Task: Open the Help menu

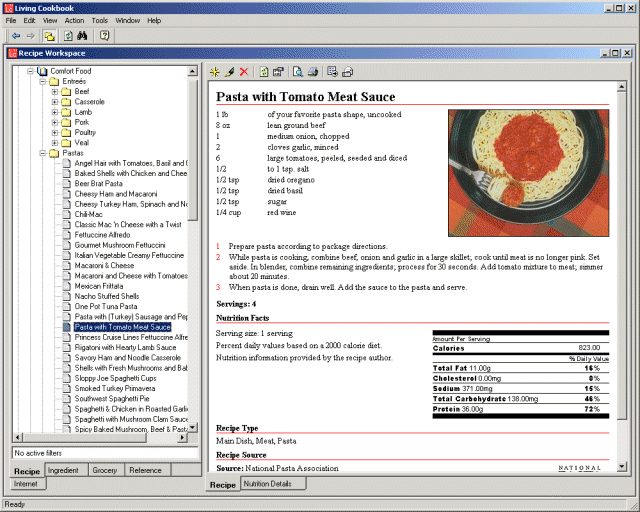Action: (x=154, y=20)
